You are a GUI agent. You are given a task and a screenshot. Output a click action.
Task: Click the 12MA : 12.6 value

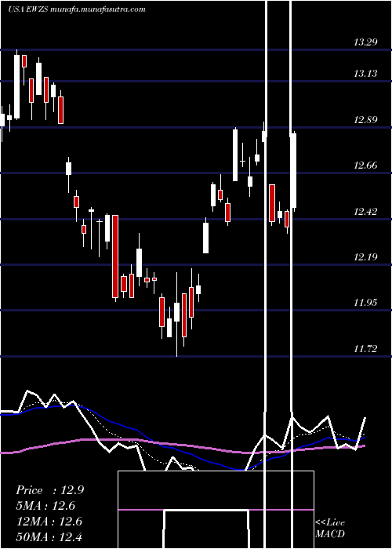pyautogui.click(x=49, y=522)
